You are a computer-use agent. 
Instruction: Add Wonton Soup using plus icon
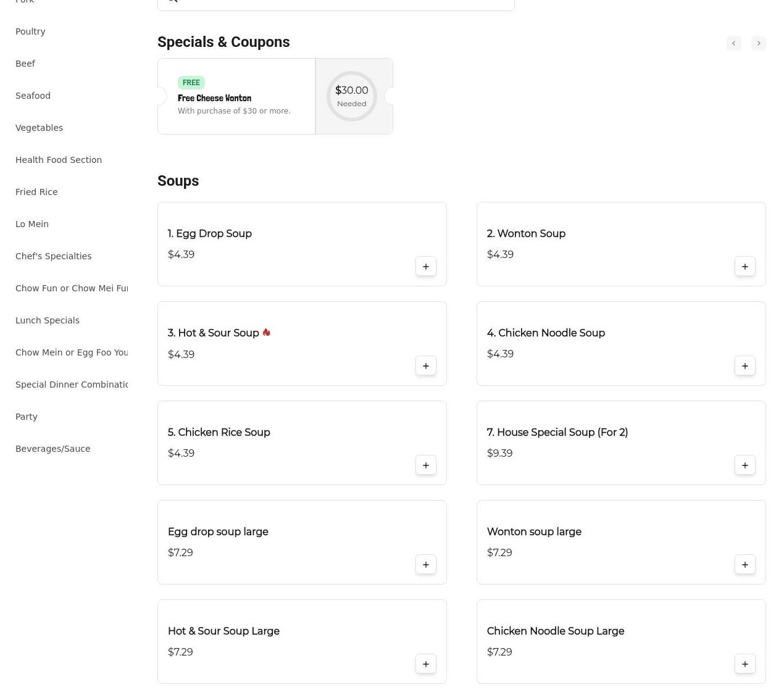pos(745,267)
